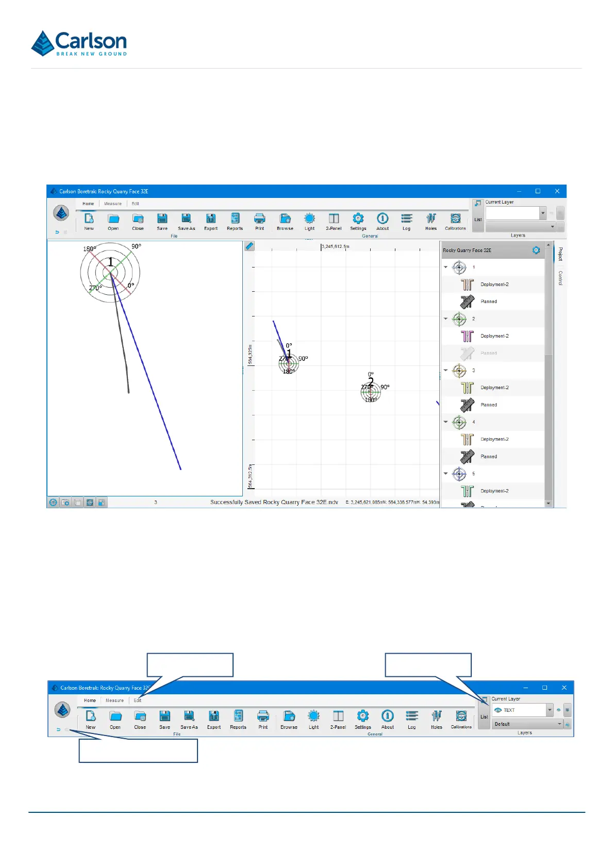Click Save icon in lower ribbon screenshot
Viewport: 614px width, 868px height.
point(164,716)
